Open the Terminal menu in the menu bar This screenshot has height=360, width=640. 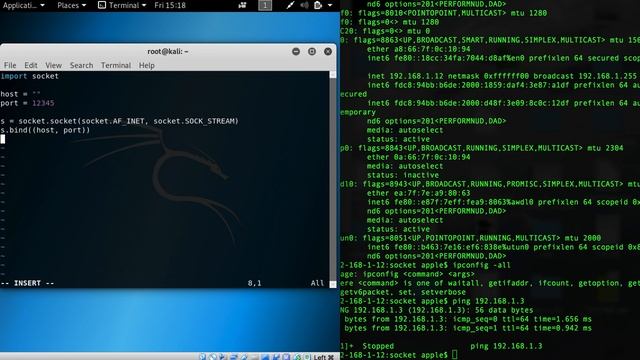[x=116, y=65]
